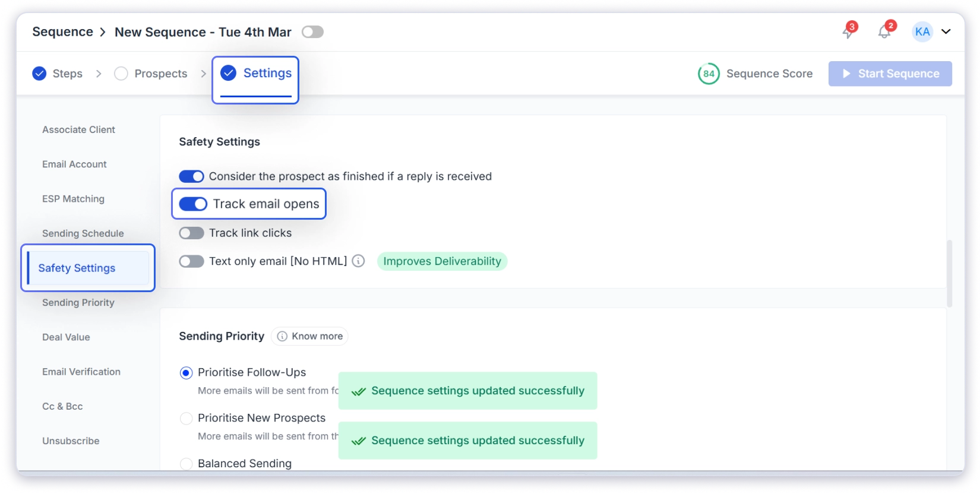Click the vertical scrollbar on settings panel
980x494 pixels.
[949, 273]
